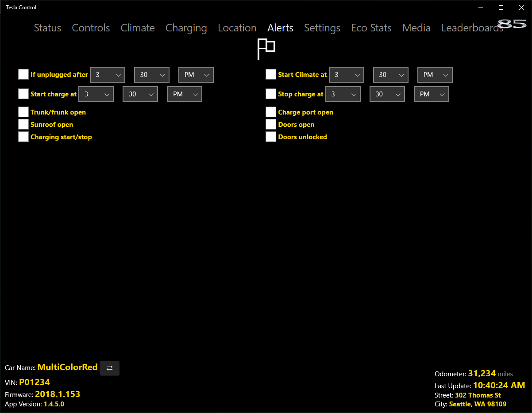532x413 pixels.
Task: Click the street 302 Thomas St
Action: tap(478, 395)
